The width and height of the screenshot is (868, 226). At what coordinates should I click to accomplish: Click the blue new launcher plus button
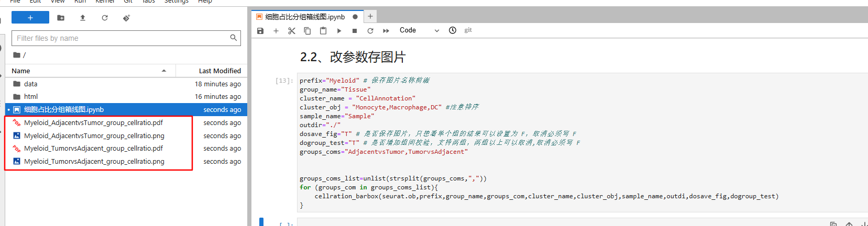pyautogui.click(x=30, y=18)
